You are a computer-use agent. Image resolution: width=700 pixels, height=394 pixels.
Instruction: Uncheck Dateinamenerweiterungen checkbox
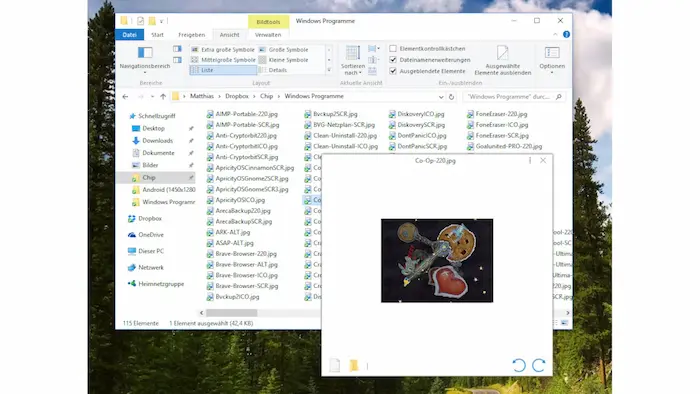[393, 60]
